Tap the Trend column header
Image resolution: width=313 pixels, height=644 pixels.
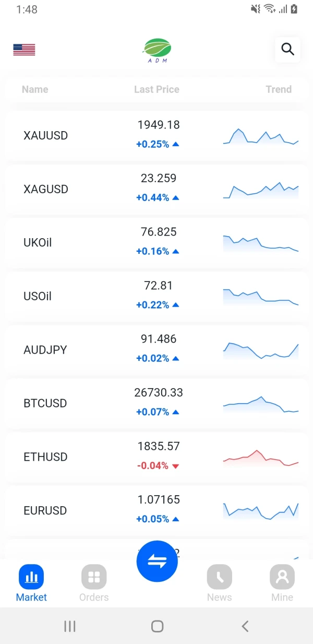pyautogui.click(x=279, y=89)
